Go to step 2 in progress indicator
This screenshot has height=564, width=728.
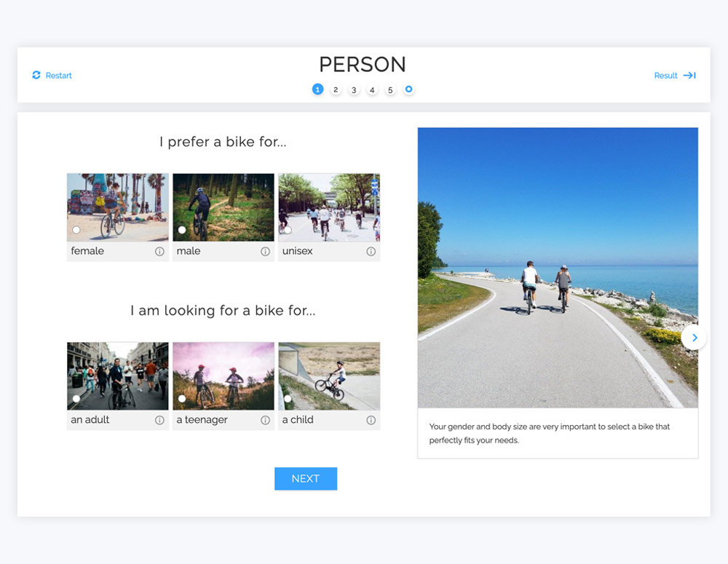point(336,90)
